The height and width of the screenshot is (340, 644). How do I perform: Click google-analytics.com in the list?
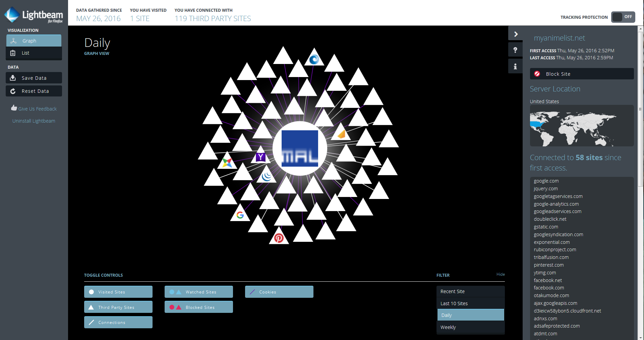(556, 204)
